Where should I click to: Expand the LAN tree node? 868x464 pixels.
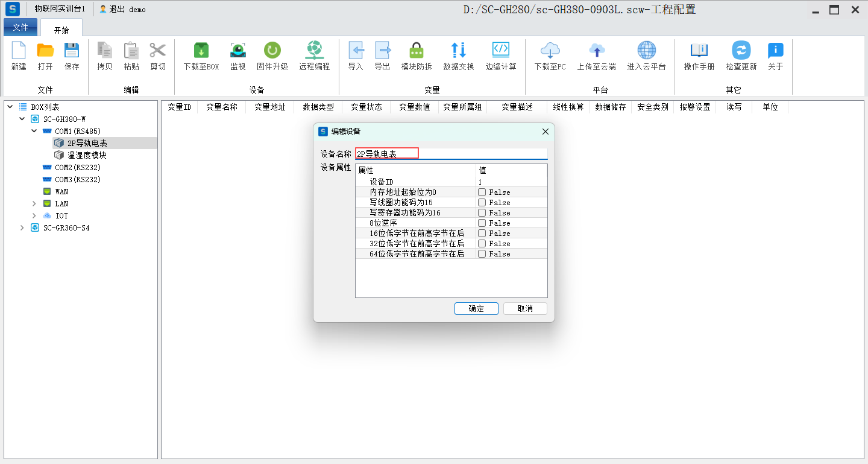pyautogui.click(x=34, y=204)
